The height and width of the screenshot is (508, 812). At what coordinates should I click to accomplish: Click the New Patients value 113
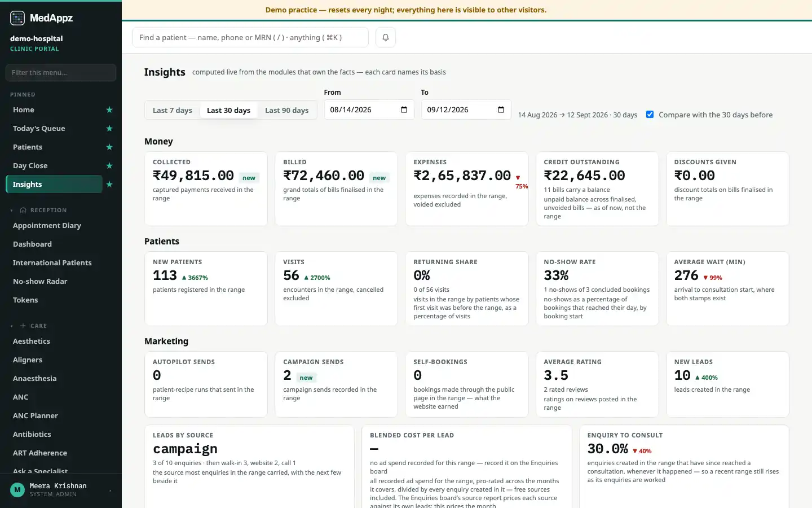click(x=165, y=275)
